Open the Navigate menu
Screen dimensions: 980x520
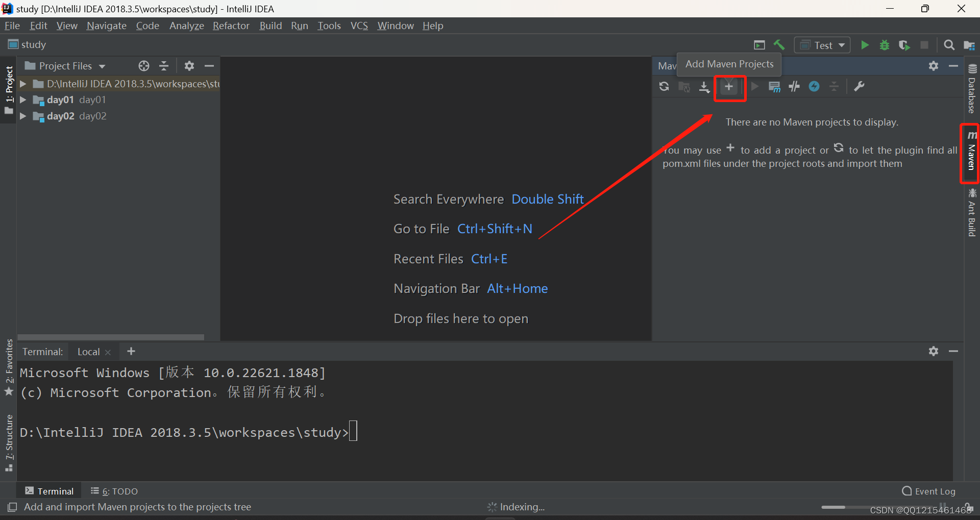(x=107, y=26)
